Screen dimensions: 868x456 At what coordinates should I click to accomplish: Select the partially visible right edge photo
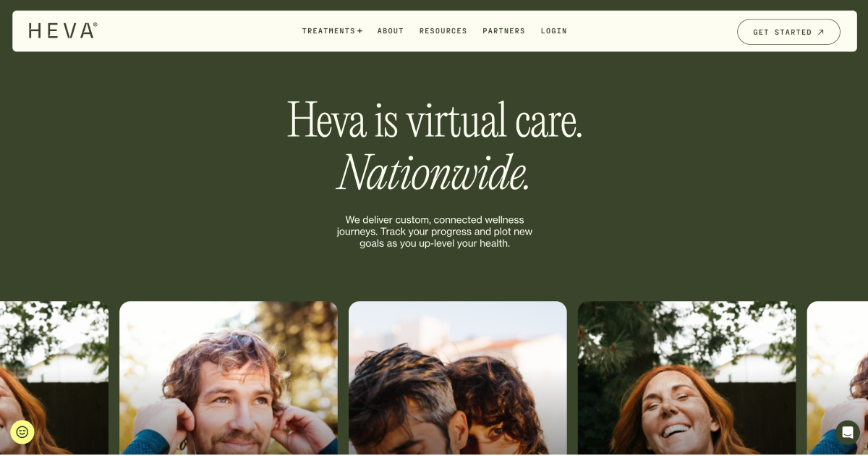(x=838, y=379)
